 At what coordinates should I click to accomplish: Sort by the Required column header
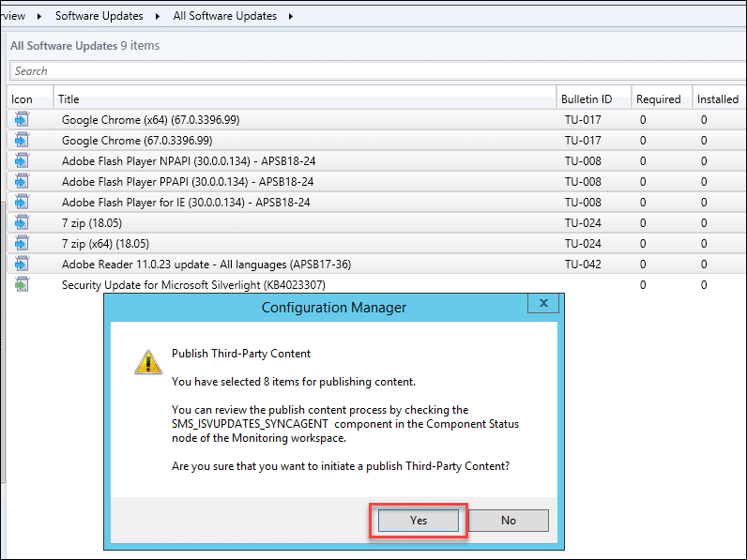[662, 99]
